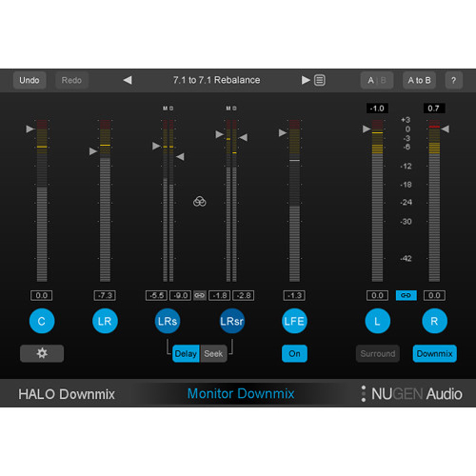This screenshot has width=476, height=476.
Task: Toggle the LR channel circle button
Action: click(x=105, y=321)
